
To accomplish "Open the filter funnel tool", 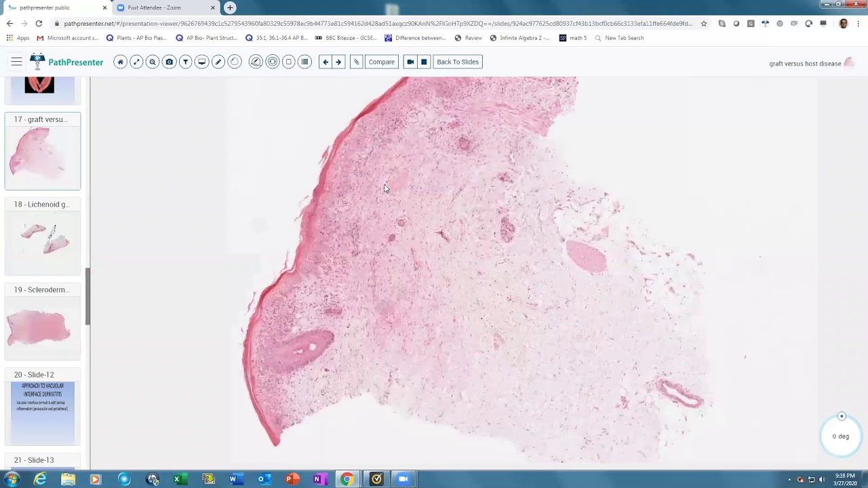I will 185,62.
